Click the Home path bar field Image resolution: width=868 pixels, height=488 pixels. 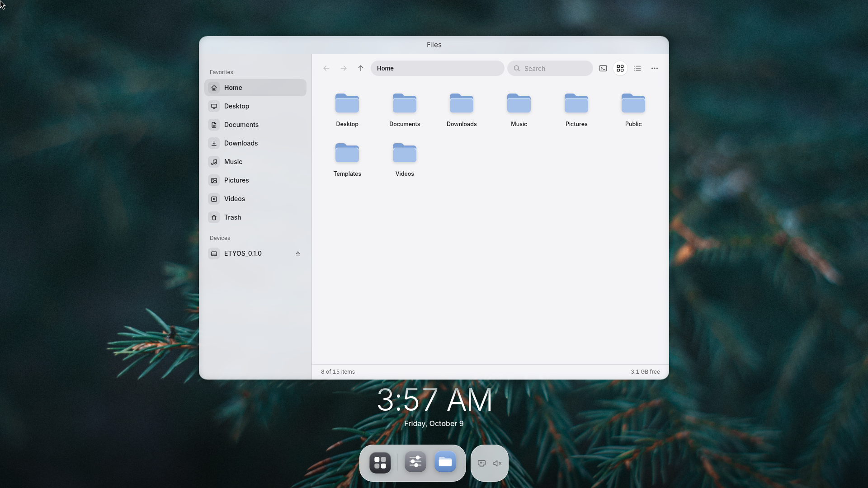pos(437,68)
